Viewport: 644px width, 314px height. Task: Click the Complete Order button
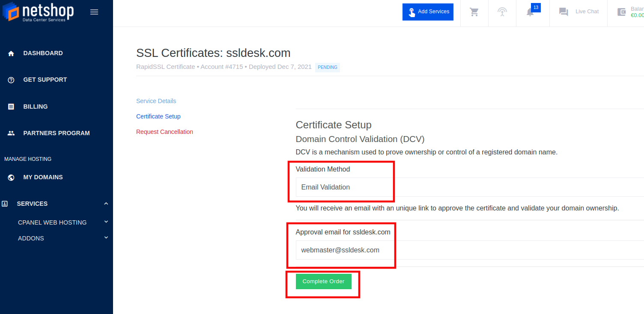pos(324,281)
